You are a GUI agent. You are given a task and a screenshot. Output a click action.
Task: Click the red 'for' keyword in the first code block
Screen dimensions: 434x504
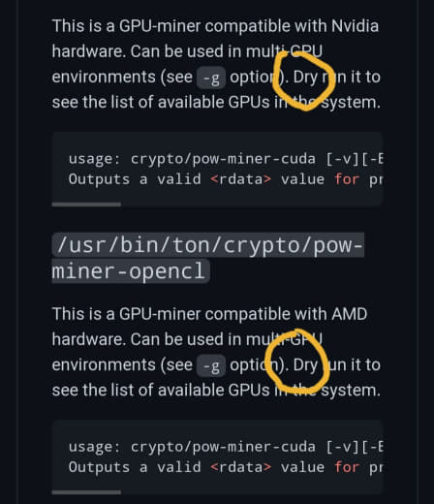[x=347, y=179]
